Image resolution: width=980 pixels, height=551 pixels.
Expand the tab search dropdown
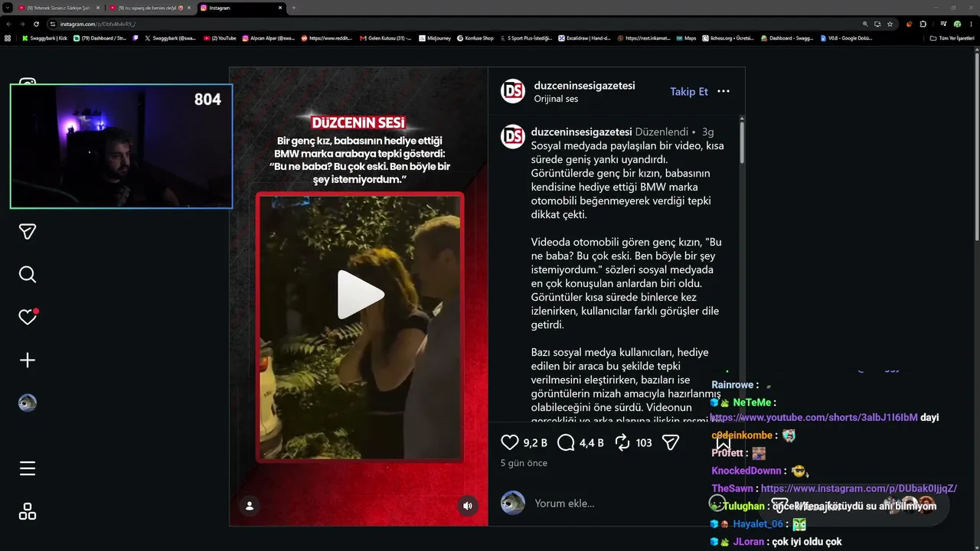pos(6,8)
